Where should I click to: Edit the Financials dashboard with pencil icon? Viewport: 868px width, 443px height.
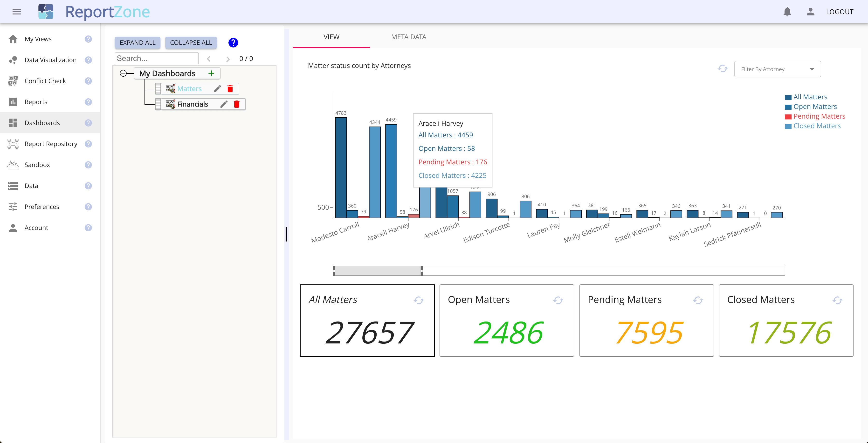[x=224, y=104]
